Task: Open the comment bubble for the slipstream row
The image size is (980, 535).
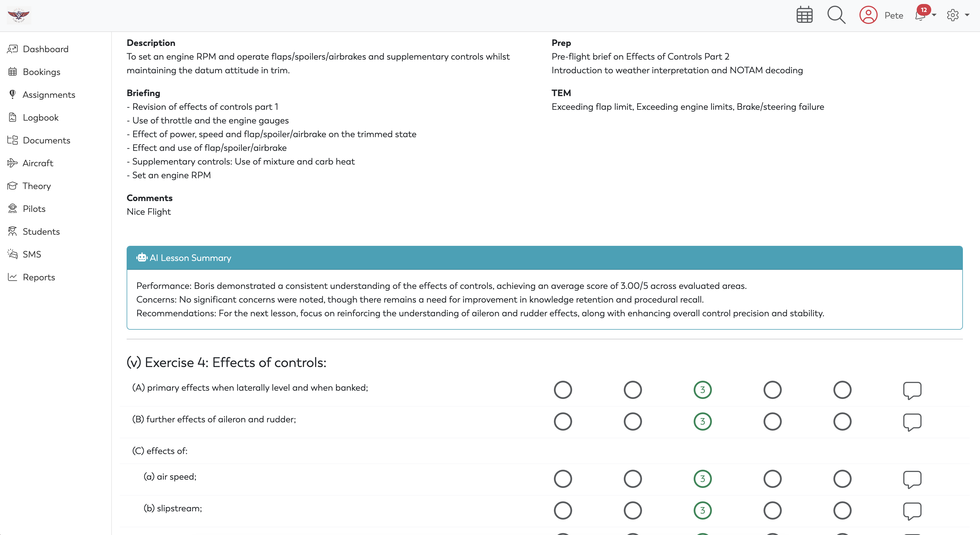Action: [912, 511]
